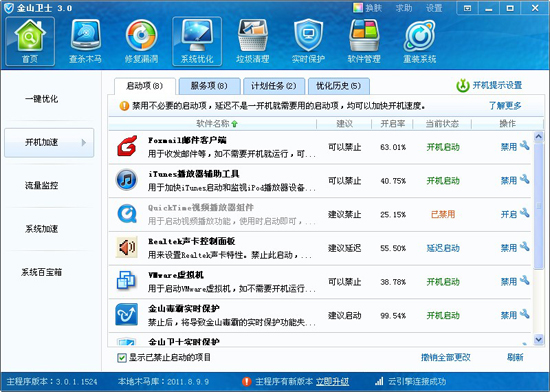Click 禁用 for VMware虚拟机

tap(509, 282)
